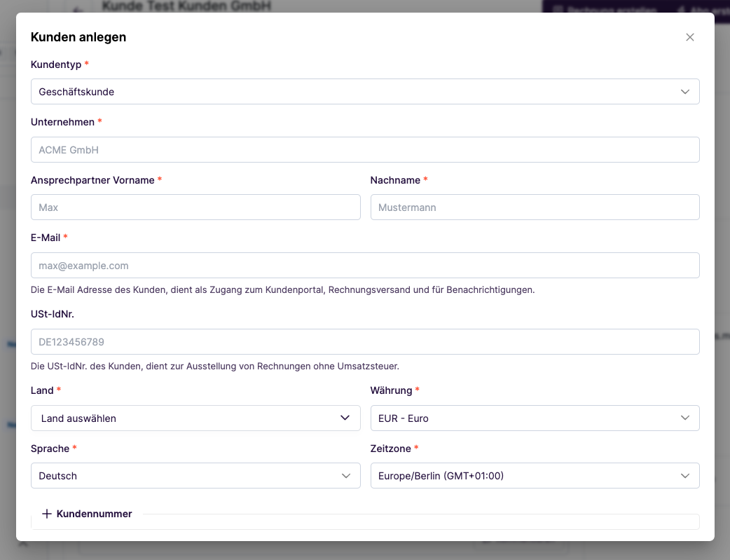
Task: Open the Kundentyp dropdown showing Geschäftskunde
Action: pos(365,92)
